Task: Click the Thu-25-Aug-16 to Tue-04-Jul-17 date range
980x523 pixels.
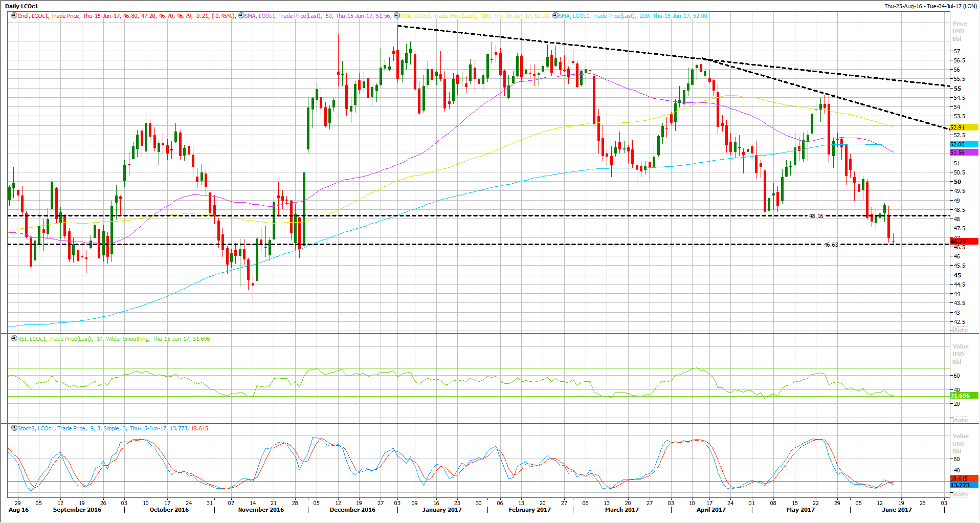Action: click(930, 6)
